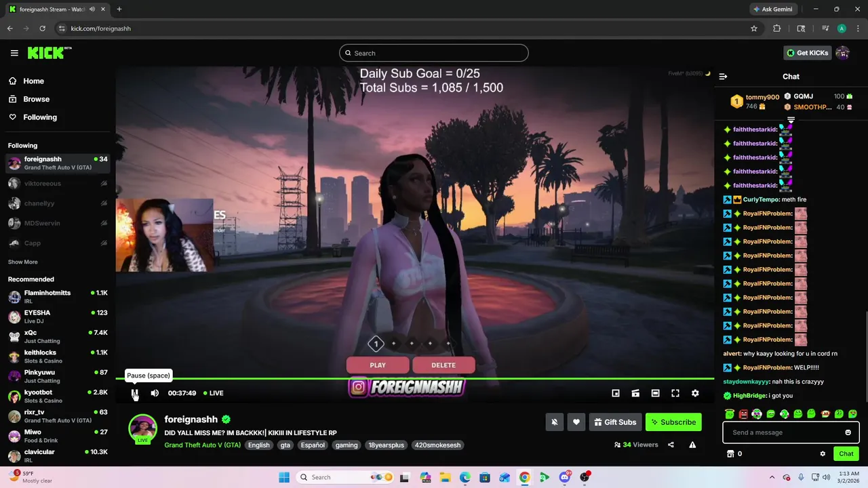
Task: Open recommended channel rixr_tv
Action: (58, 415)
